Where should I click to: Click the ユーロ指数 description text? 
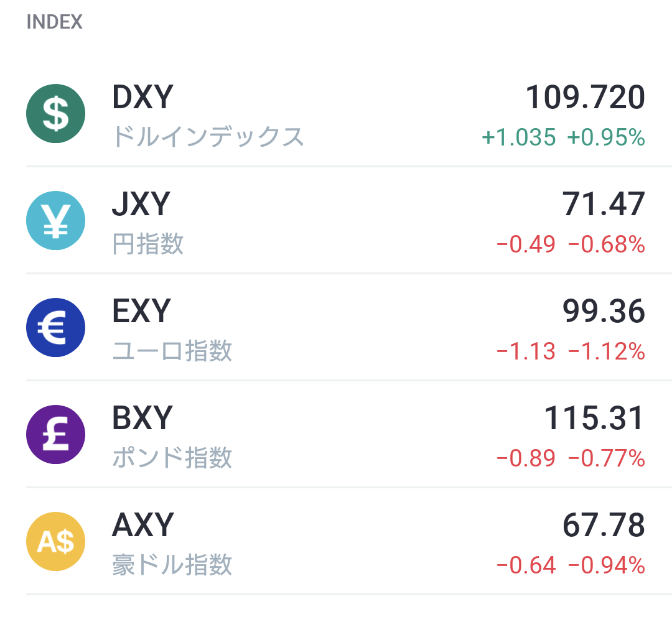172,351
